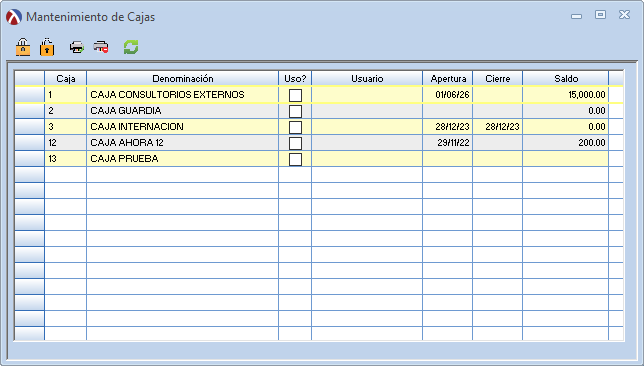This screenshot has height=366, width=644.
Task: Click the printer icon with red mark
Action: point(101,47)
